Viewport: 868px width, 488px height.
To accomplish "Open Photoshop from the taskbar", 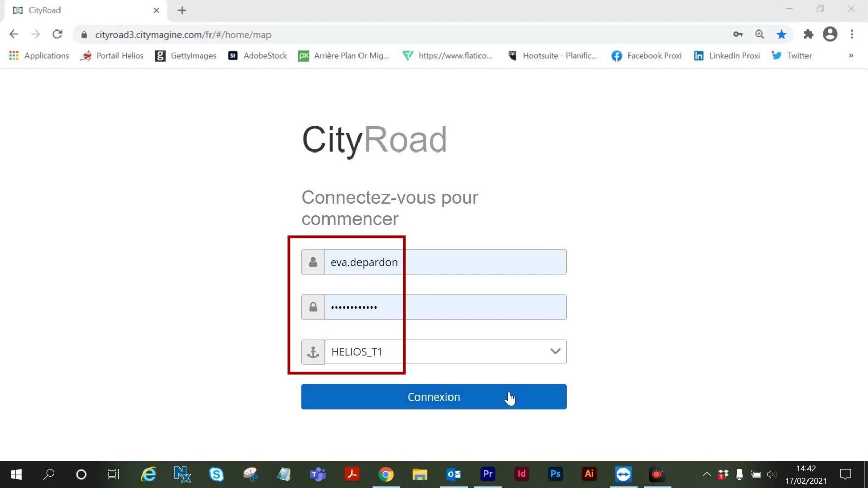I will pos(555,474).
